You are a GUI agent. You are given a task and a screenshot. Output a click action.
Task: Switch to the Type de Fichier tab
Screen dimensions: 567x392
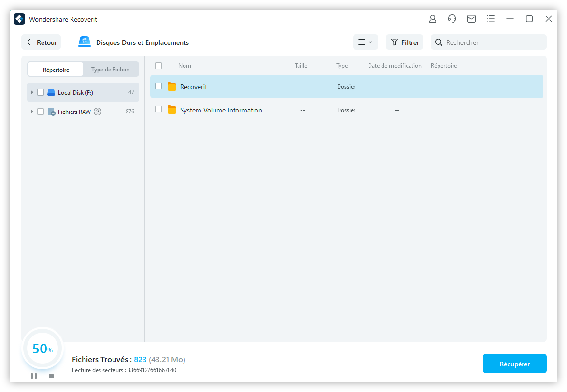111,70
